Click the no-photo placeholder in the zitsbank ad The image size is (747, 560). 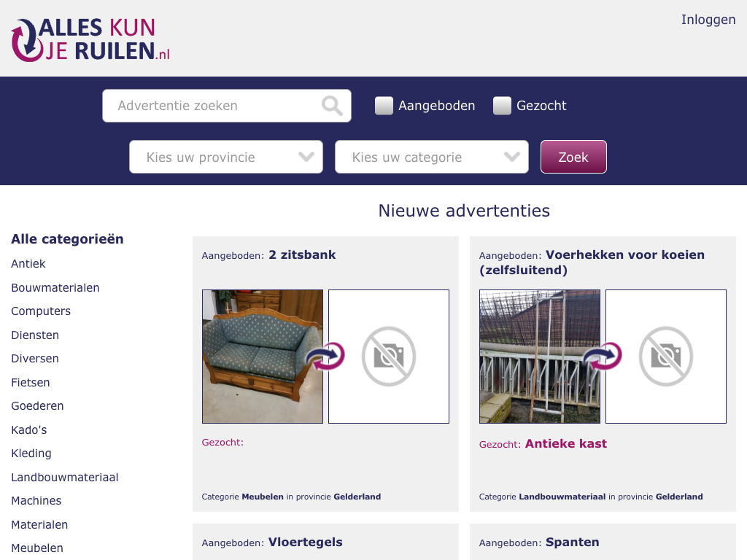(389, 357)
